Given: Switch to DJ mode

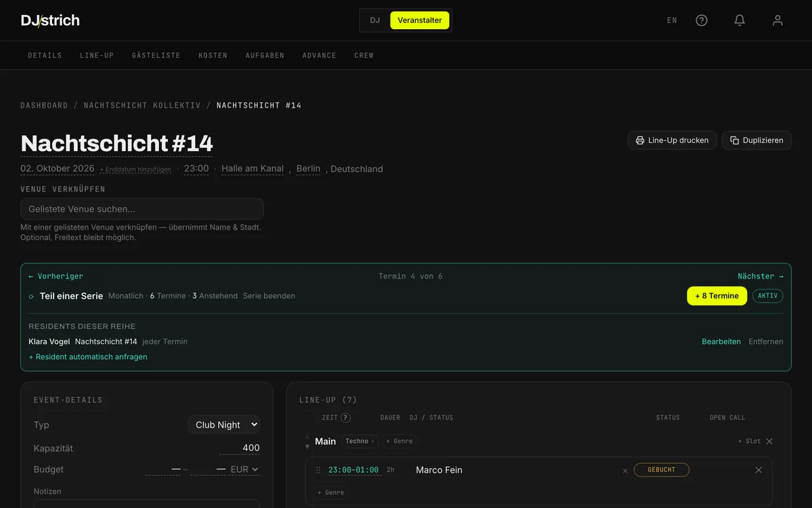Looking at the screenshot, I should 375,20.
